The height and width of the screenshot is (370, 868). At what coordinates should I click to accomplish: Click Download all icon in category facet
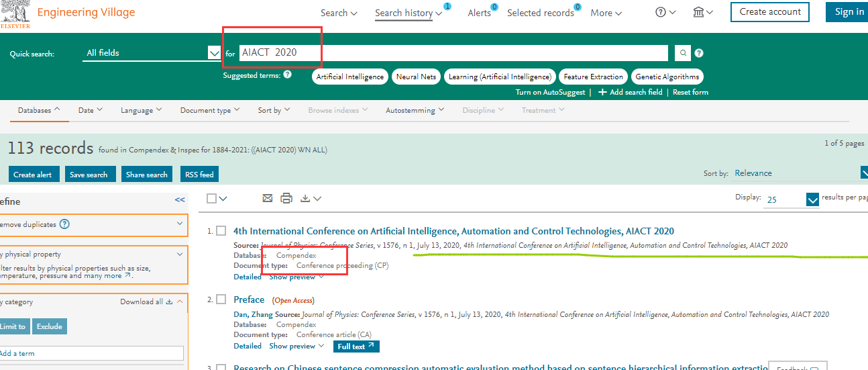pyautogui.click(x=169, y=302)
